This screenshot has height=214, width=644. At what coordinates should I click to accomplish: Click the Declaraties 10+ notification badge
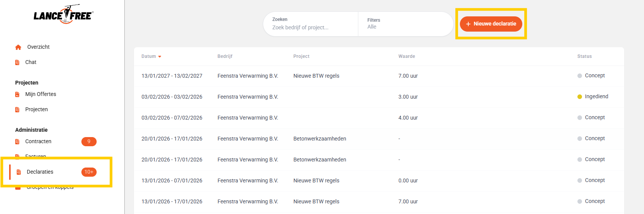(89, 172)
